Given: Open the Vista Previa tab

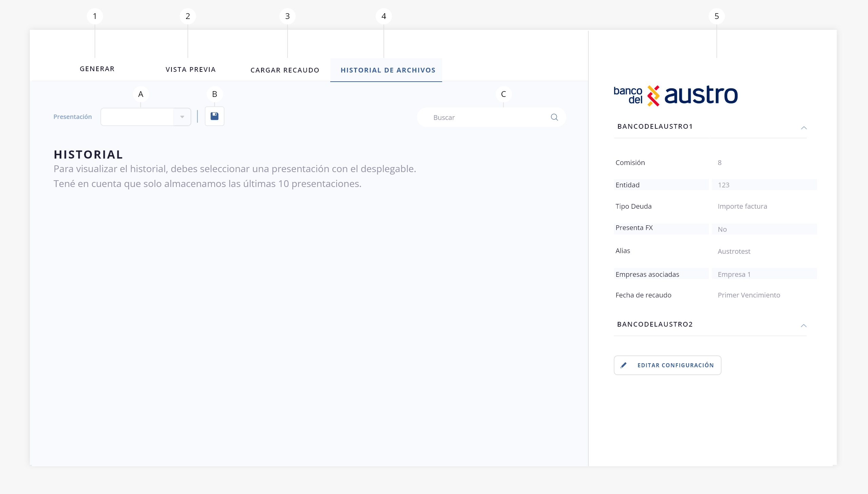Looking at the screenshot, I should pos(191,69).
